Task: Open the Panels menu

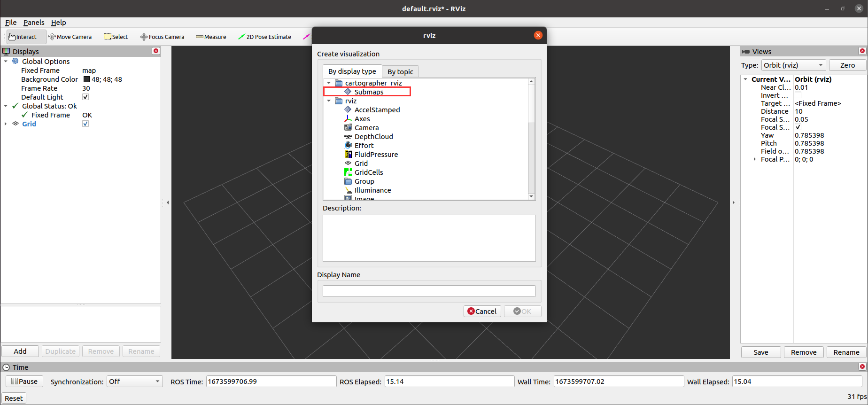Action: [34, 22]
